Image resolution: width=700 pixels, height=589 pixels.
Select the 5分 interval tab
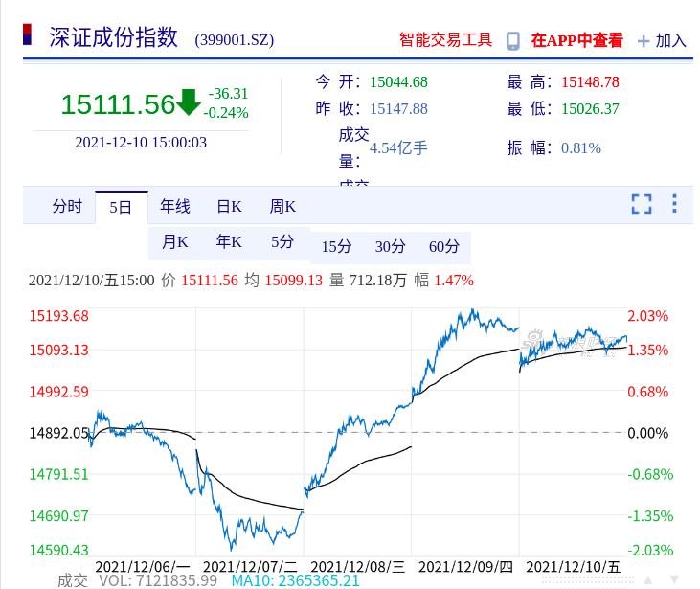[x=282, y=242]
